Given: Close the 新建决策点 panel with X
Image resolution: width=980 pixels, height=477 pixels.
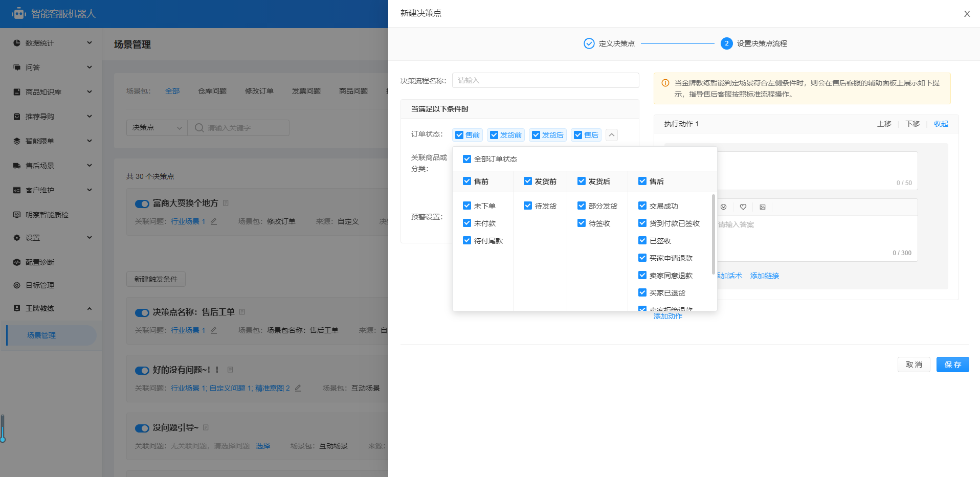Looking at the screenshot, I should 967,14.
